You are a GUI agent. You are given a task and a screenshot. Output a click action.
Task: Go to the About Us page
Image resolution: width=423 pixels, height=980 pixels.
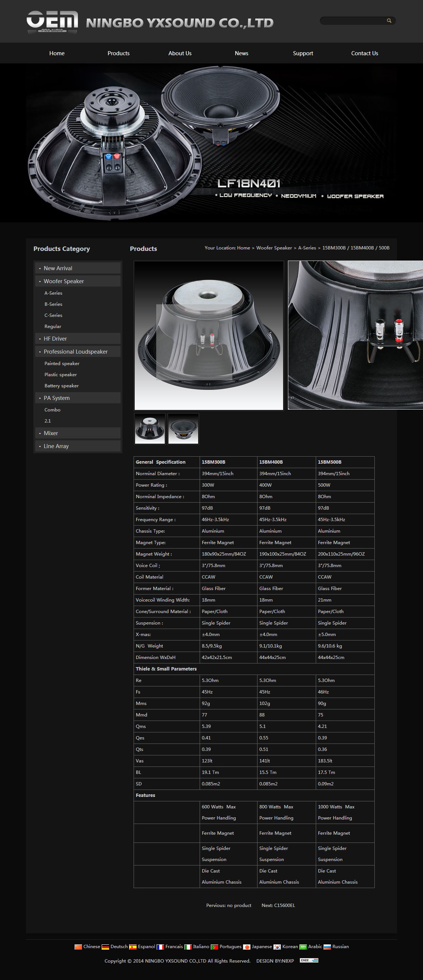[180, 53]
